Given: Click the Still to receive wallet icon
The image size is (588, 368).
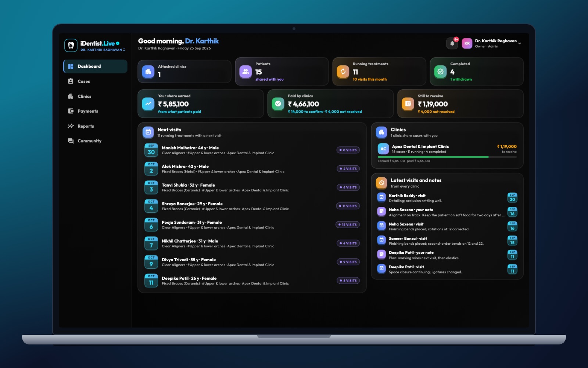Looking at the screenshot, I should click(408, 104).
